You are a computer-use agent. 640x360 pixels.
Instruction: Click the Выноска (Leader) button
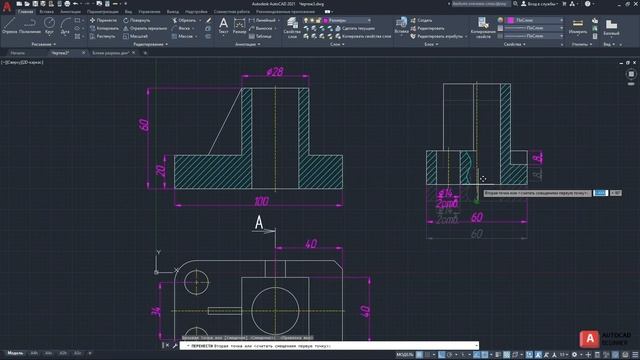[261, 28]
